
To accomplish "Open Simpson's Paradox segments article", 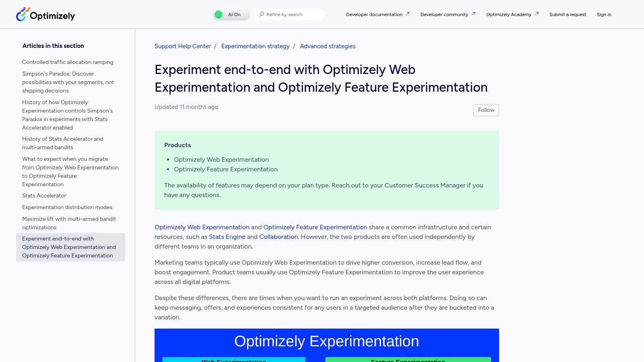I will coord(68,82).
